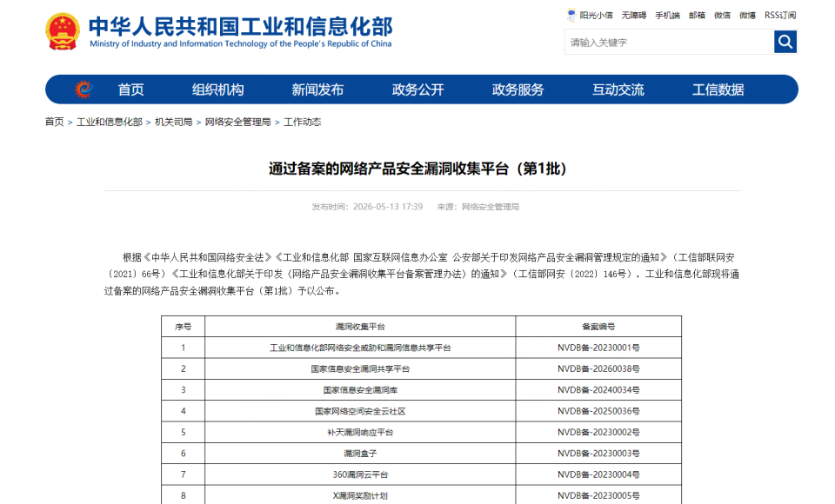The height and width of the screenshot is (504, 835).
Task: Open the 工信数据 navigation menu item
Action: tap(718, 90)
